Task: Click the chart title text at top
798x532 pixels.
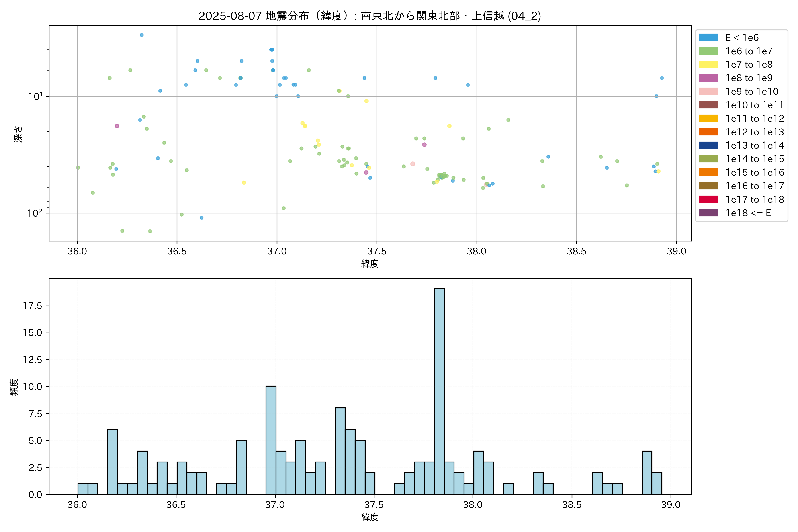Action: [x=370, y=16]
